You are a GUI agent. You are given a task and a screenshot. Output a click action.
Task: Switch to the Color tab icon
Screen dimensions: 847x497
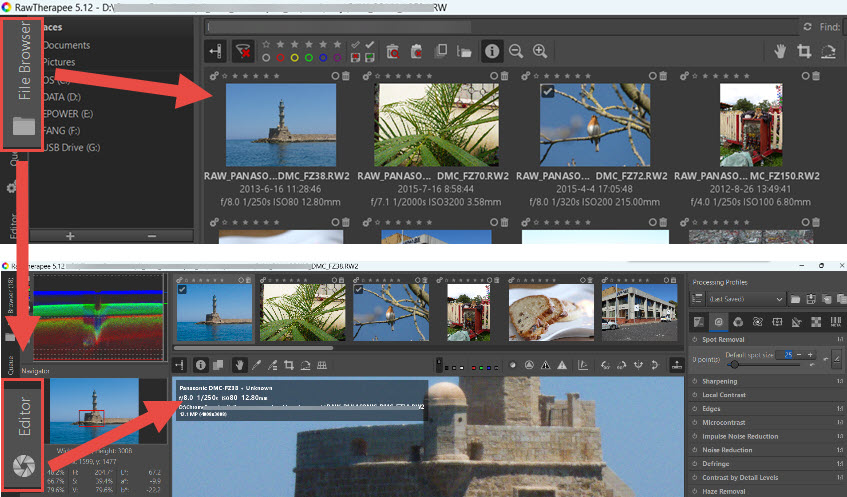738,322
